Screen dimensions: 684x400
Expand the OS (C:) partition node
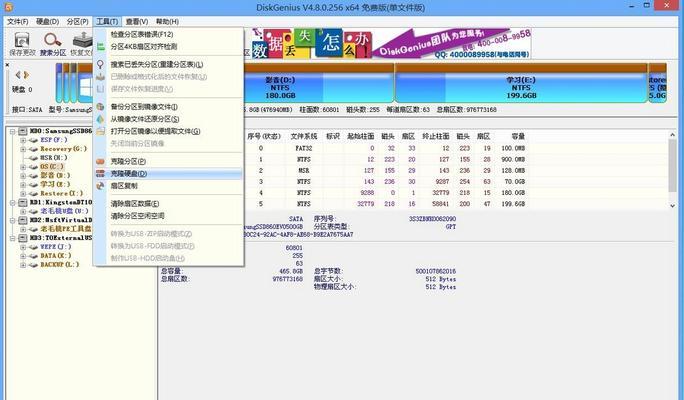tap(23, 167)
